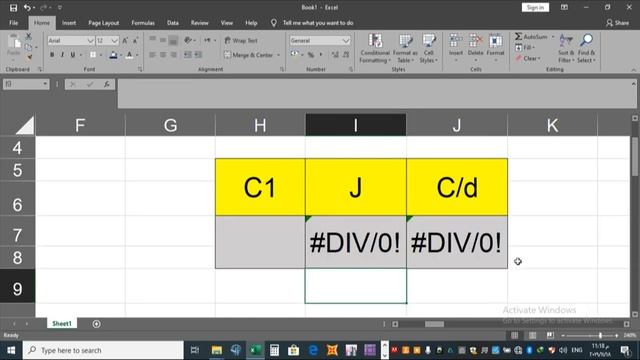Click the Insert cells icon
The height and width of the screenshot is (360, 640).
456,41
